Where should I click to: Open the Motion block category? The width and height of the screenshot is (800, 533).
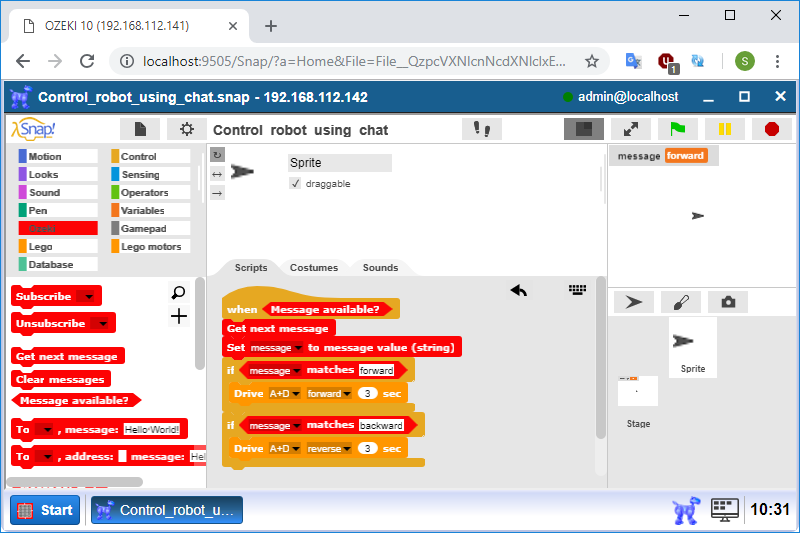coord(58,156)
